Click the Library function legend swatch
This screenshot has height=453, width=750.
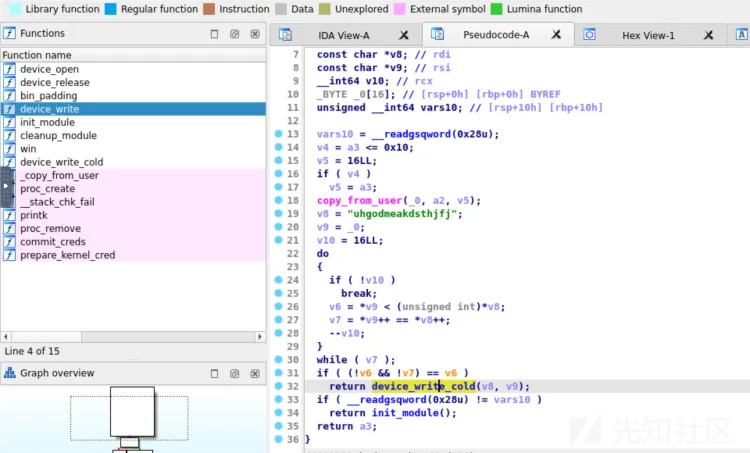click(x=15, y=9)
